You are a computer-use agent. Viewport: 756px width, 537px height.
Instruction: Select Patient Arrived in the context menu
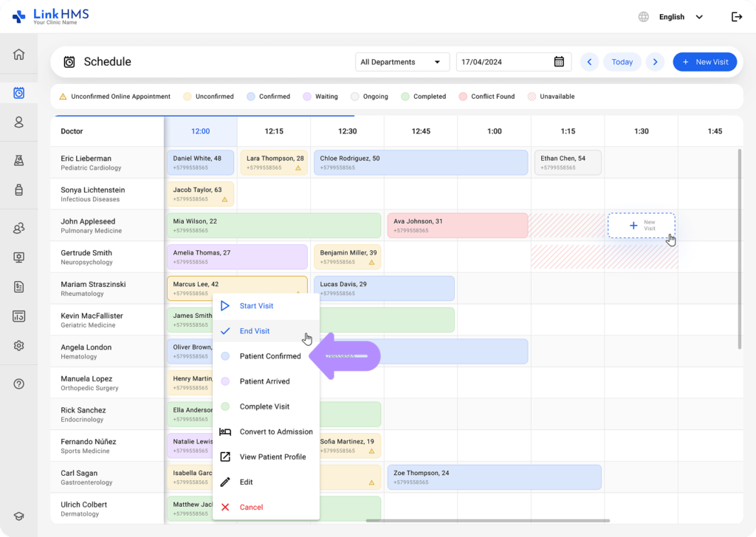tap(266, 381)
